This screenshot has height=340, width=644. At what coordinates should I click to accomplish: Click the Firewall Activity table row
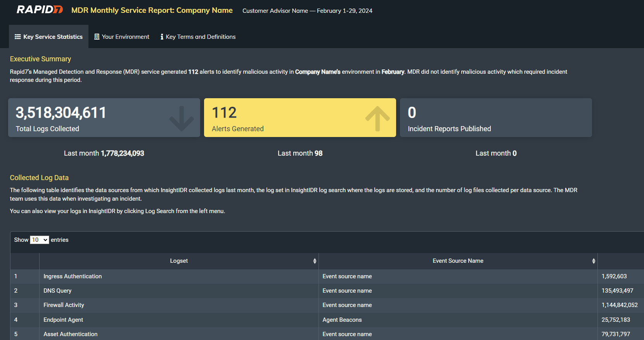[x=64, y=305]
